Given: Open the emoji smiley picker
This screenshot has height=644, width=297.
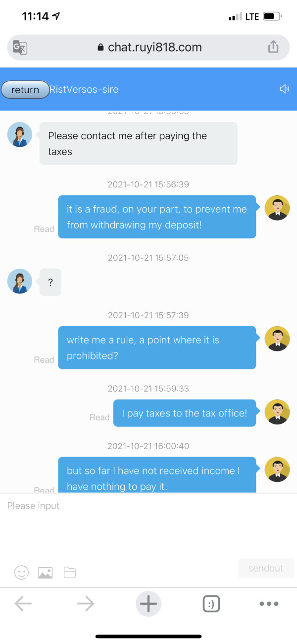Looking at the screenshot, I should tap(21, 573).
